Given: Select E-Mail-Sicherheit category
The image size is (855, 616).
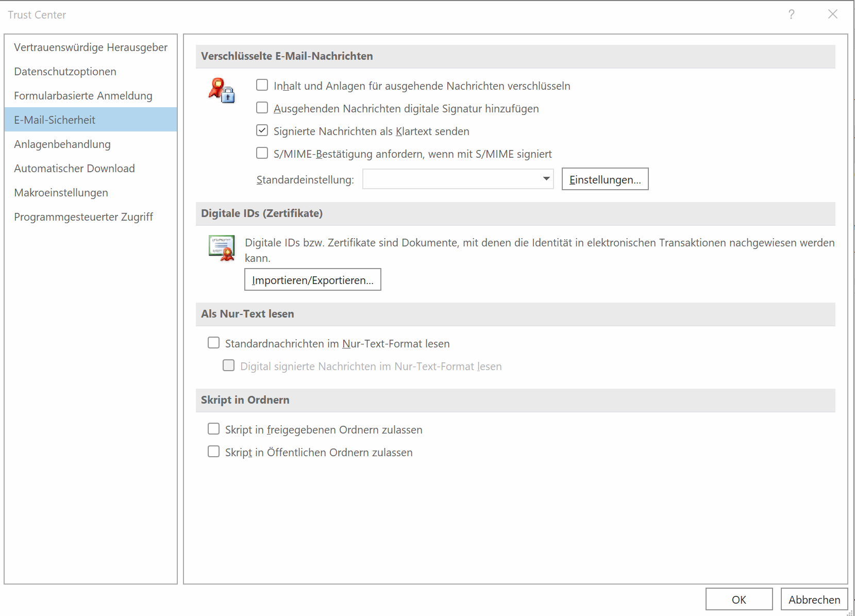Looking at the screenshot, I should click(91, 120).
